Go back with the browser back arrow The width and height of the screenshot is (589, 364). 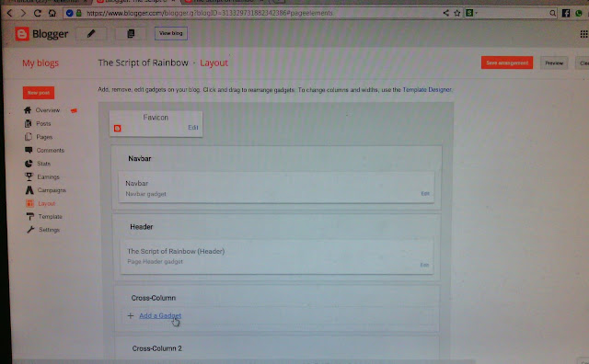9,13
